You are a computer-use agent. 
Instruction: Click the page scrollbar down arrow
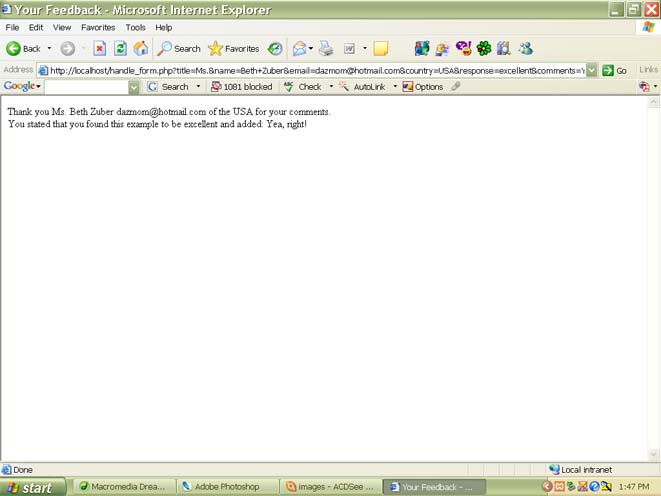click(653, 454)
